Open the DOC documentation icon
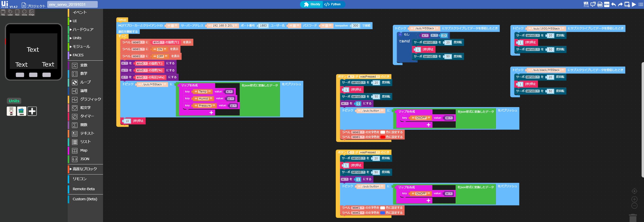This screenshot has width=644, height=222. pos(600,4)
